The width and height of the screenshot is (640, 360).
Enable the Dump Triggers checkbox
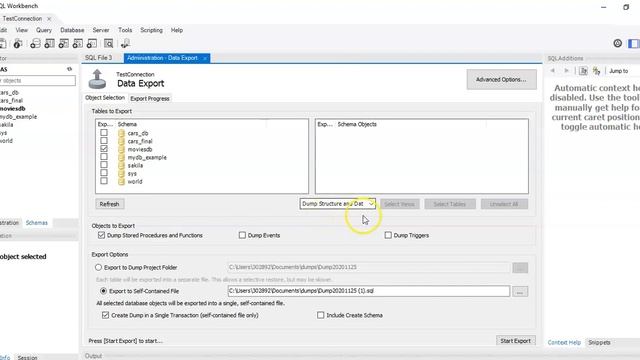[x=388, y=235]
